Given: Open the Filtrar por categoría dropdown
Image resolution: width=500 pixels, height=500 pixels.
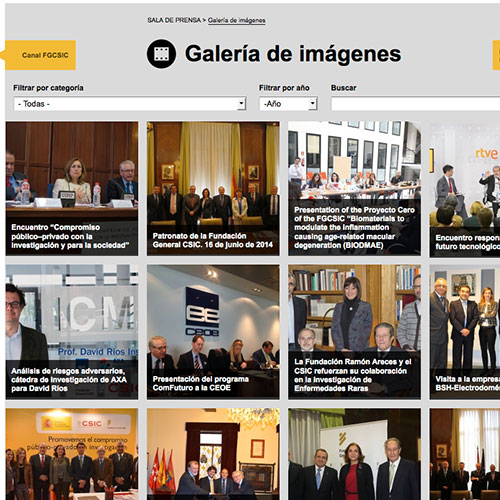Looking at the screenshot, I should (x=130, y=104).
